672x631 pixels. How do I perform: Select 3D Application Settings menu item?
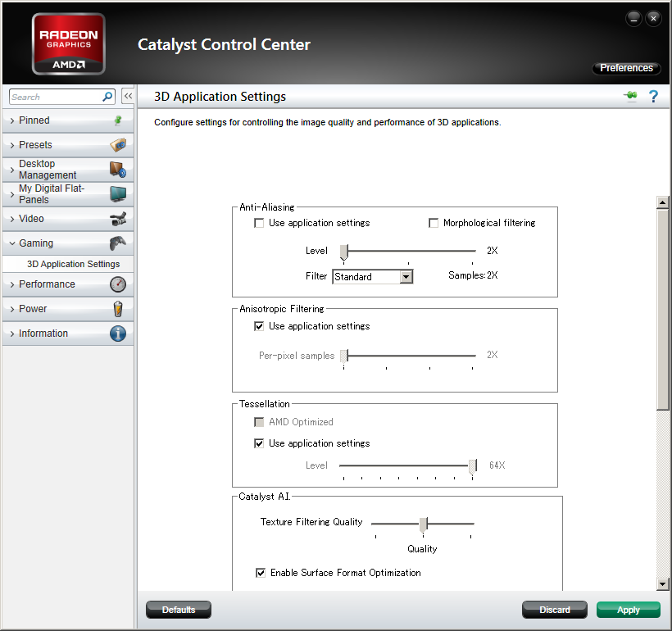point(73,264)
